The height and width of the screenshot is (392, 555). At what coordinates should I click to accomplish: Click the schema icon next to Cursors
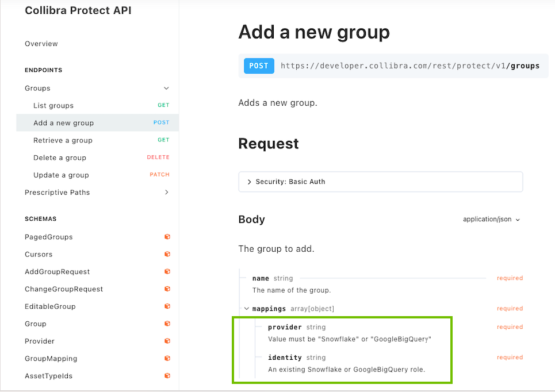(x=167, y=254)
